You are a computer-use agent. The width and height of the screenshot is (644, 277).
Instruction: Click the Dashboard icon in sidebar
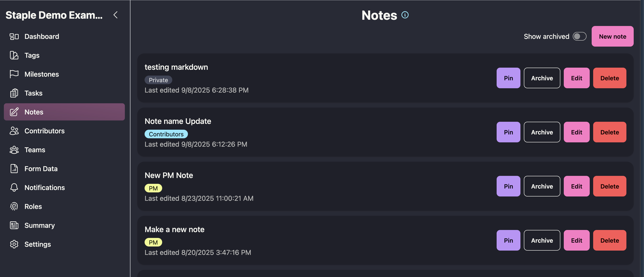click(x=14, y=37)
